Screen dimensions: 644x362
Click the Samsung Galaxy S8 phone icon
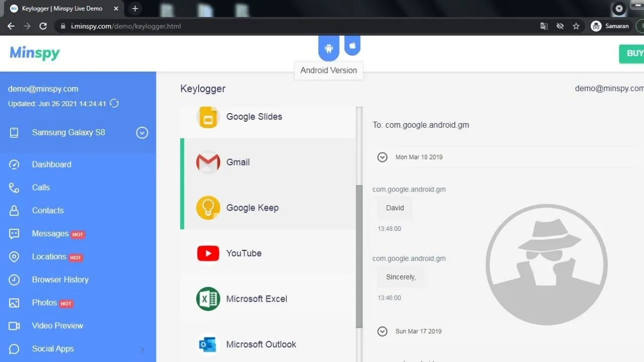point(14,133)
